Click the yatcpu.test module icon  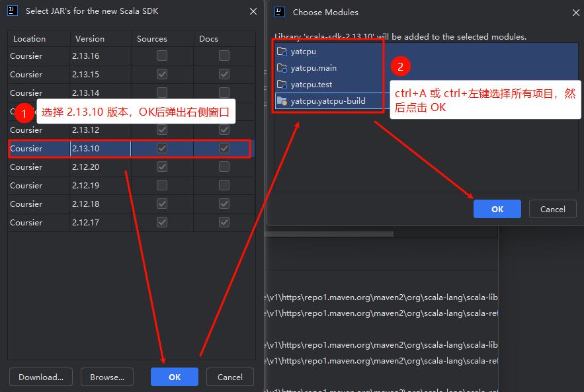pyautogui.click(x=282, y=84)
